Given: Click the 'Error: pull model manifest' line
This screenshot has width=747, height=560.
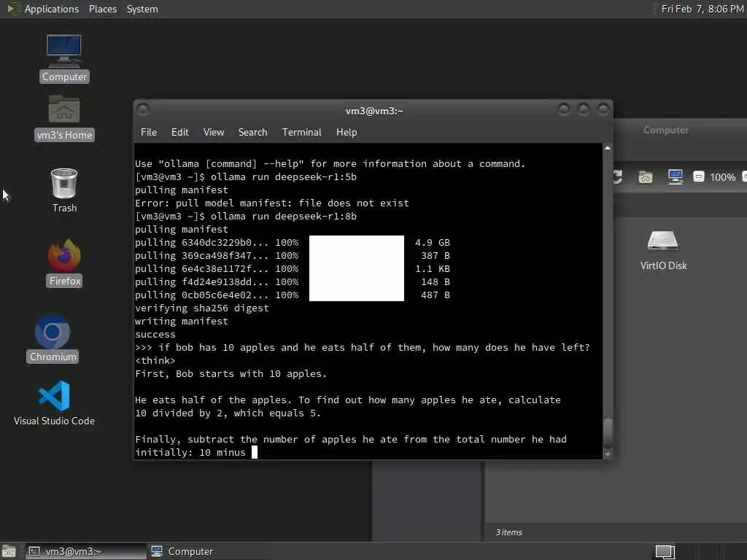Looking at the screenshot, I should coord(271,203).
